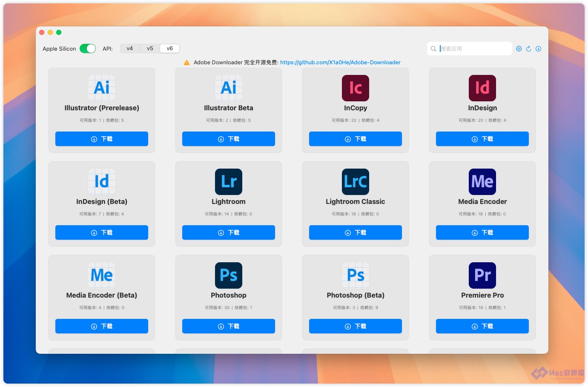588x387 pixels.
Task: Toggle the Apple Silicon switch
Action: coord(88,49)
